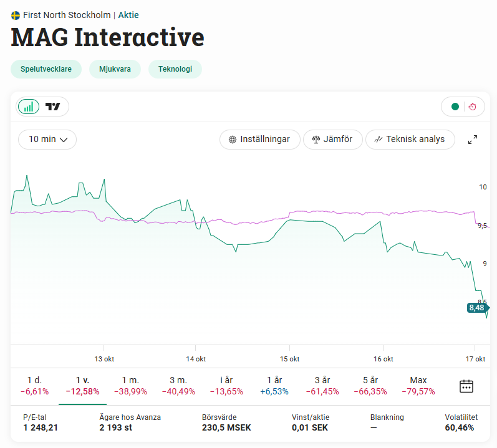Click the First North Stockholm label
This screenshot has width=497, height=448.
tap(67, 15)
